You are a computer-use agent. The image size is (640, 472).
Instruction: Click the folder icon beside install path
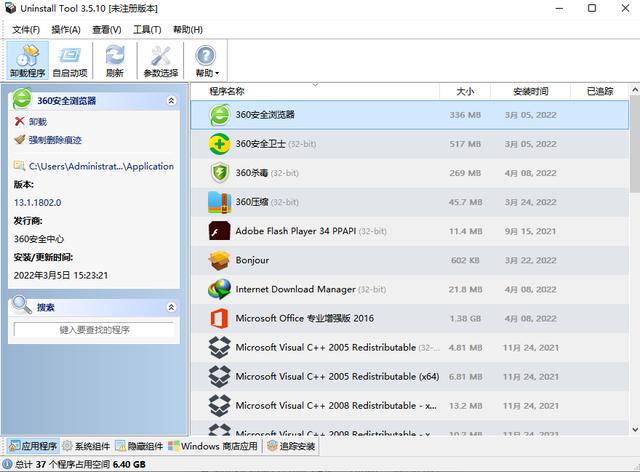[19, 165]
